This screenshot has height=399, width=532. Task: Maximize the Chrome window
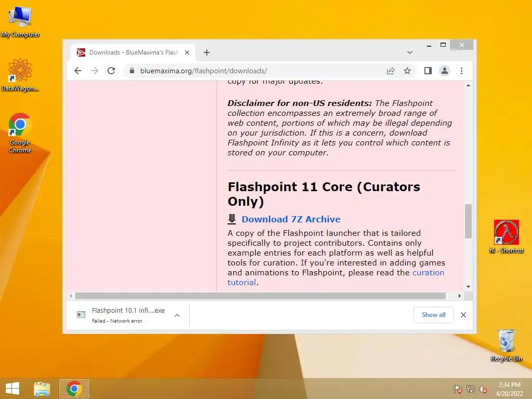(x=443, y=45)
